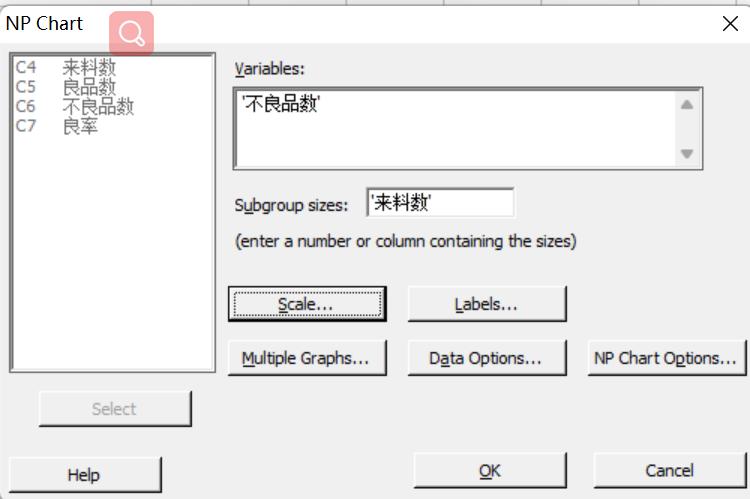Screen dimensions: 750x499
Task: Cancel the NP Chart dialog
Action: [x=669, y=471]
